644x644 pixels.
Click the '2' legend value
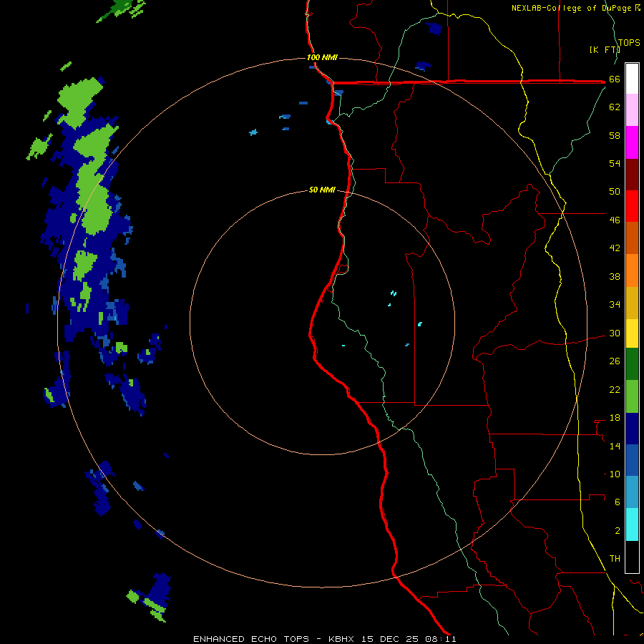pos(618,531)
